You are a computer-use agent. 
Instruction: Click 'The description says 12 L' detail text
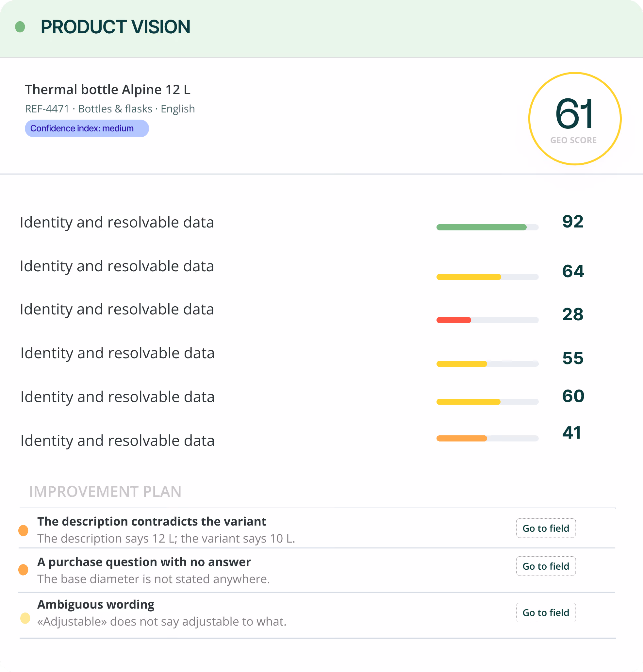(x=166, y=539)
